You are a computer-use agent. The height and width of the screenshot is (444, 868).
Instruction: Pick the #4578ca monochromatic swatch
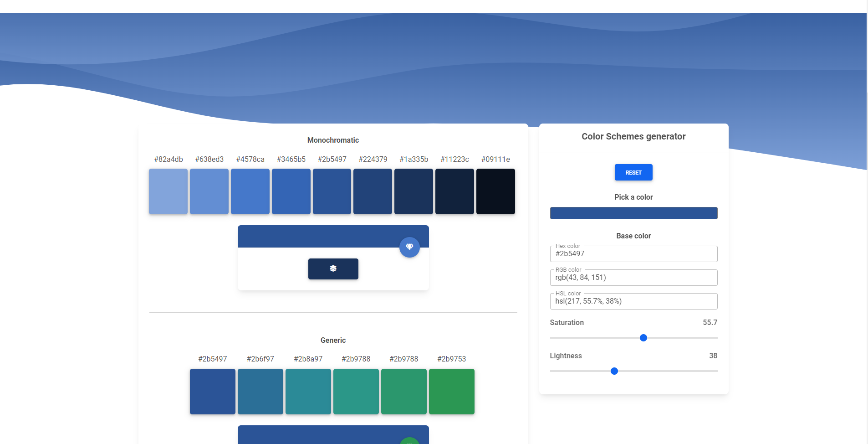point(250,191)
